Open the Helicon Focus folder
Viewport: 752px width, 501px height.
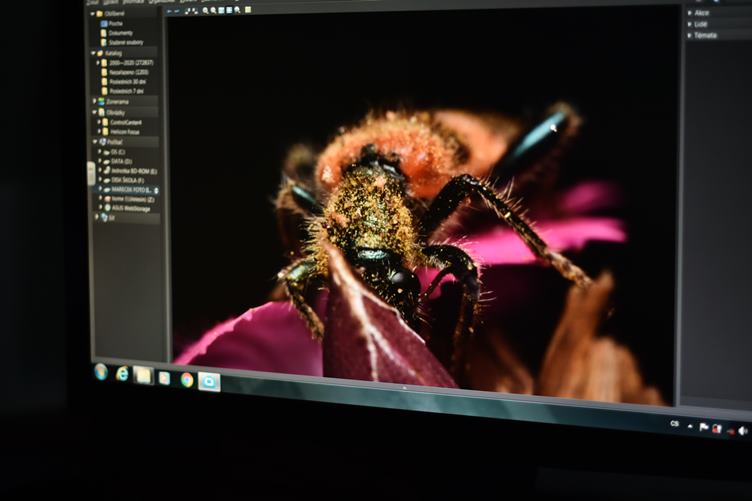[120, 132]
